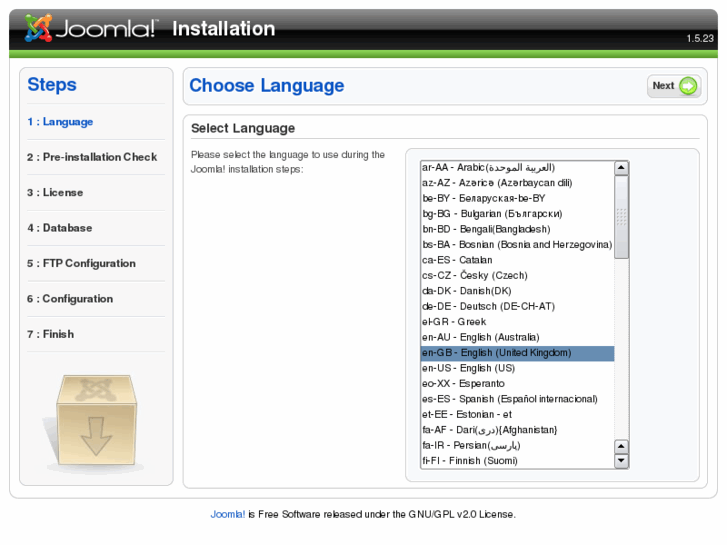727x545 pixels.
Task: Open step 4 : Database
Action: (x=59, y=228)
